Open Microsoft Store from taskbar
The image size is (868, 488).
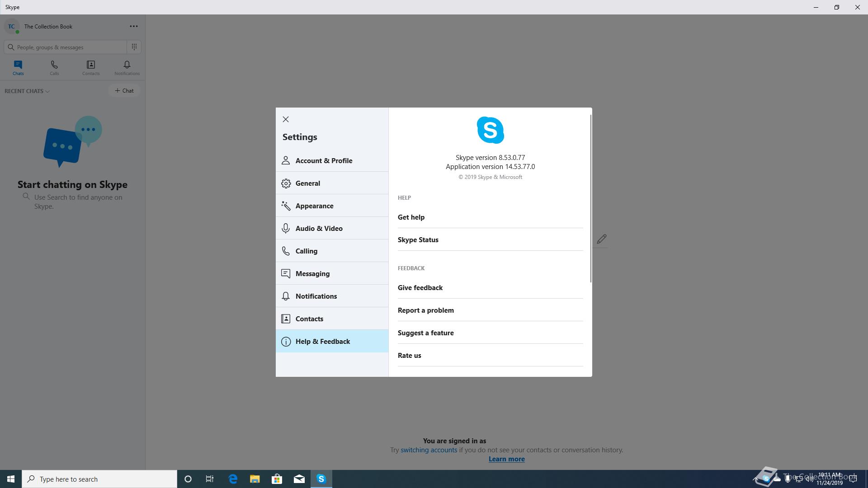277,479
